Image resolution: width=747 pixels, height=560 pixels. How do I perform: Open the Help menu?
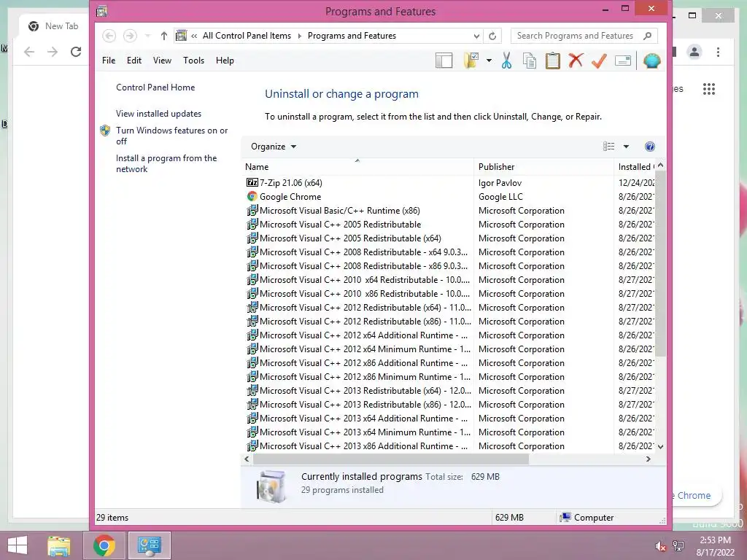tap(225, 61)
